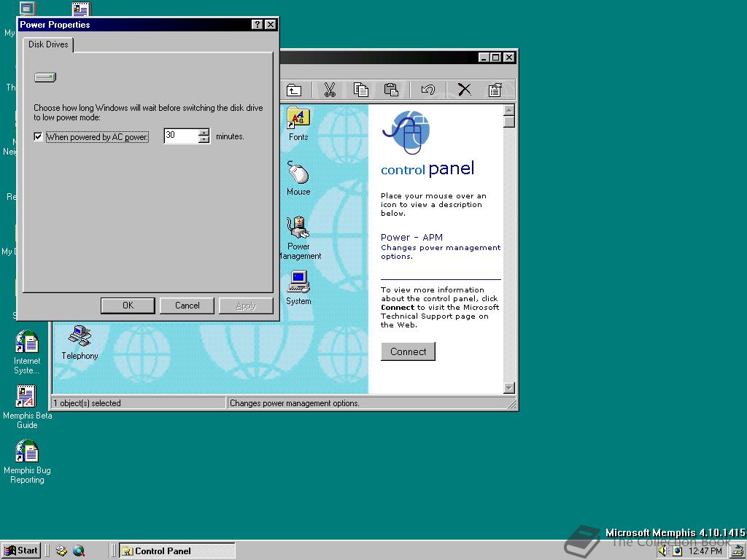Click Control Panel scrollbar down arrow
Screen dimensions: 747x560
tap(508, 388)
